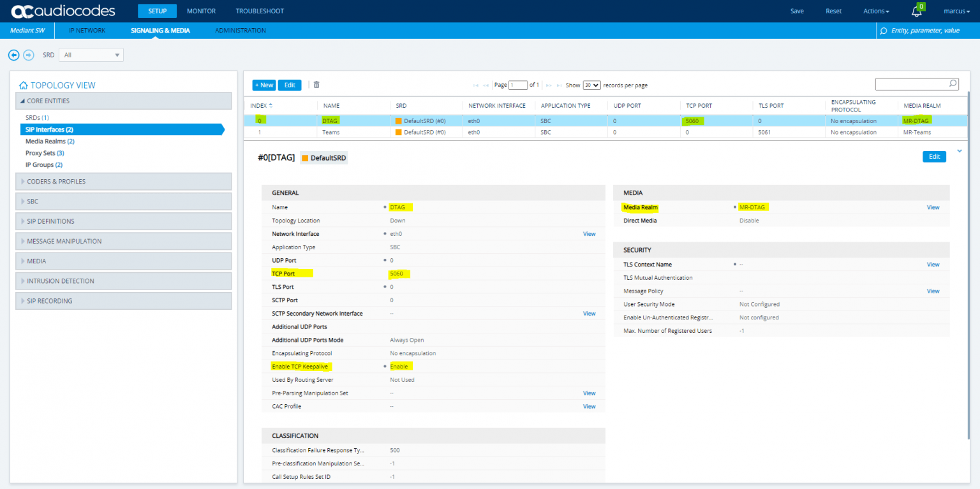
Task: Open the Topology View home icon
Action: (x=22, y=85)
